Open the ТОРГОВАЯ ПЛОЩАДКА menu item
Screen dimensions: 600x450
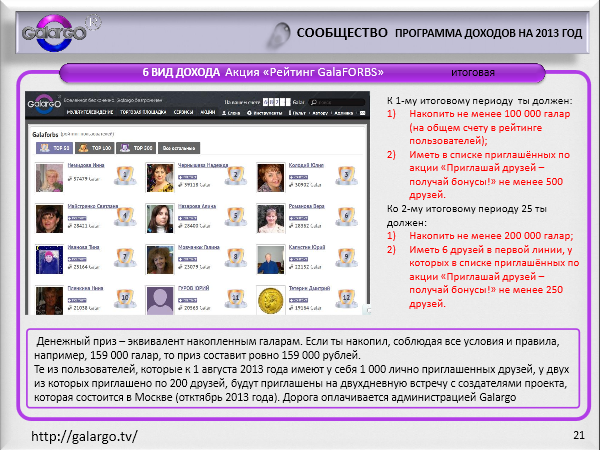pos(143,112)
